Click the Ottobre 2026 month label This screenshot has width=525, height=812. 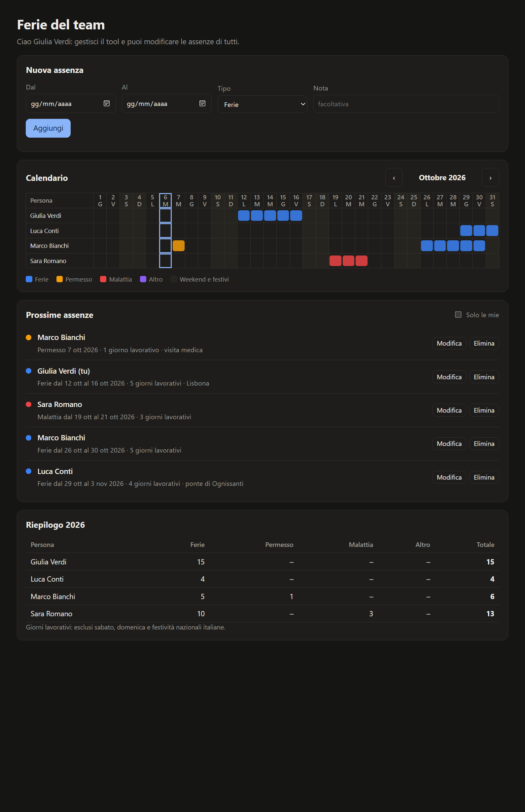point(442,178)
